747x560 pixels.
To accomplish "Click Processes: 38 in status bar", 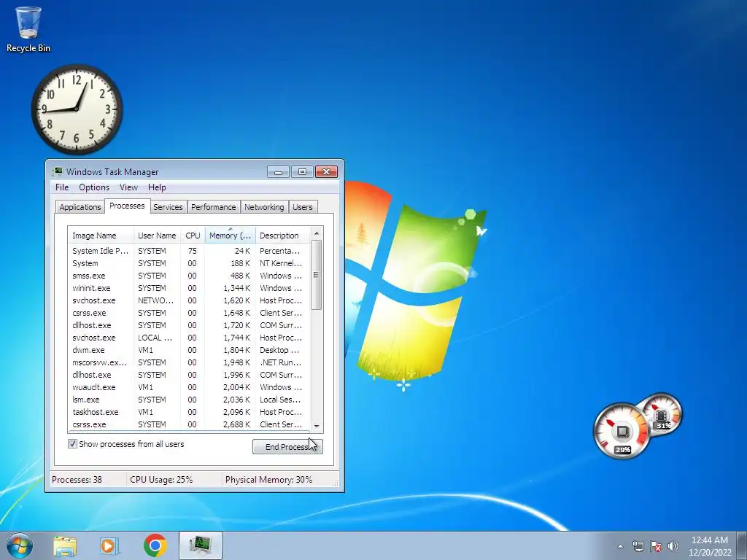I will (77, 480).
